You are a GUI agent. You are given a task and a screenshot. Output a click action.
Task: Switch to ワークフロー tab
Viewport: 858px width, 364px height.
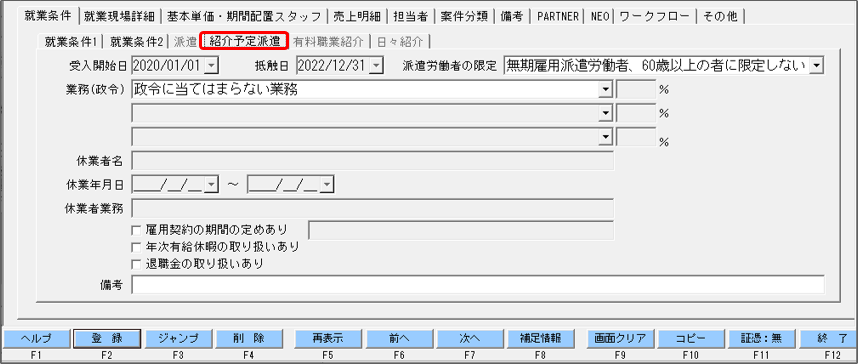pos(654,16)
